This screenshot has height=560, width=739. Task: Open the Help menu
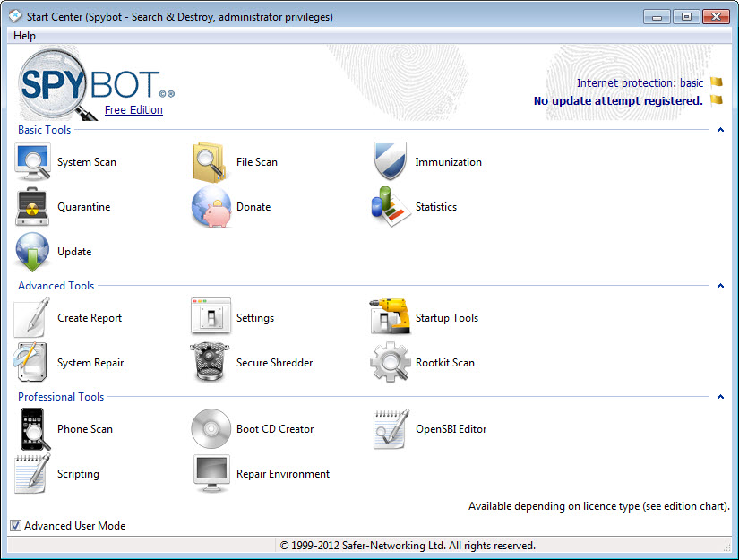coord(24,36)
